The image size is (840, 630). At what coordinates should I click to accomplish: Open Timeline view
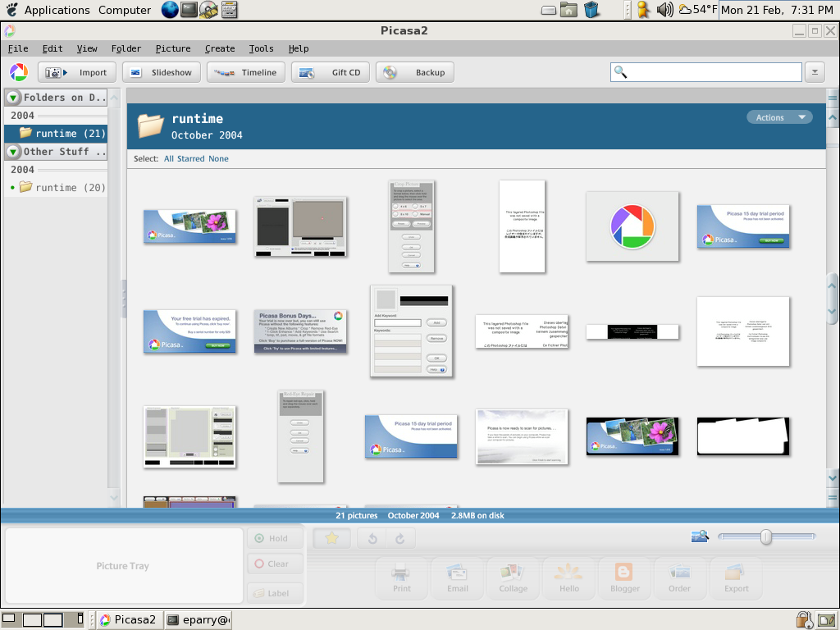pos(246,72)
